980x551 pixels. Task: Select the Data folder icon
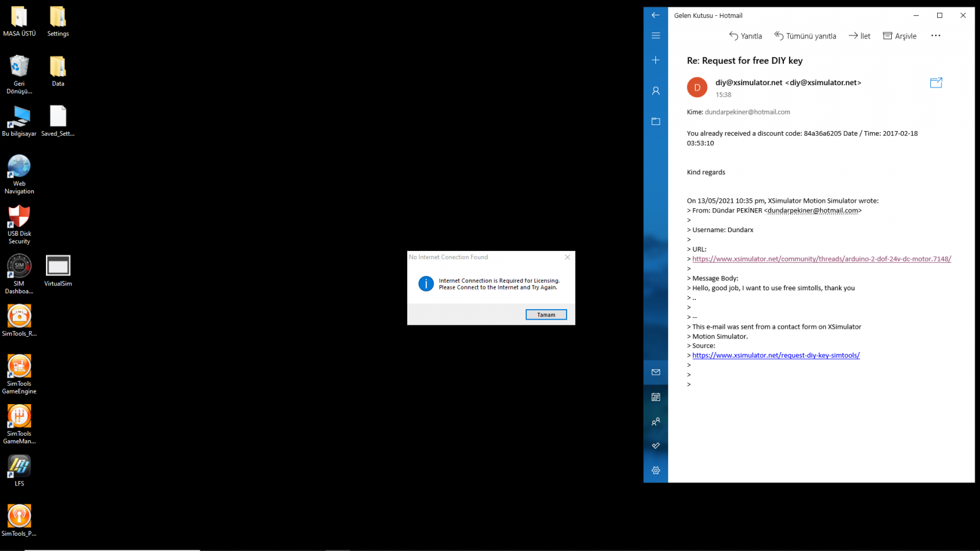click(x=58, y=71)
